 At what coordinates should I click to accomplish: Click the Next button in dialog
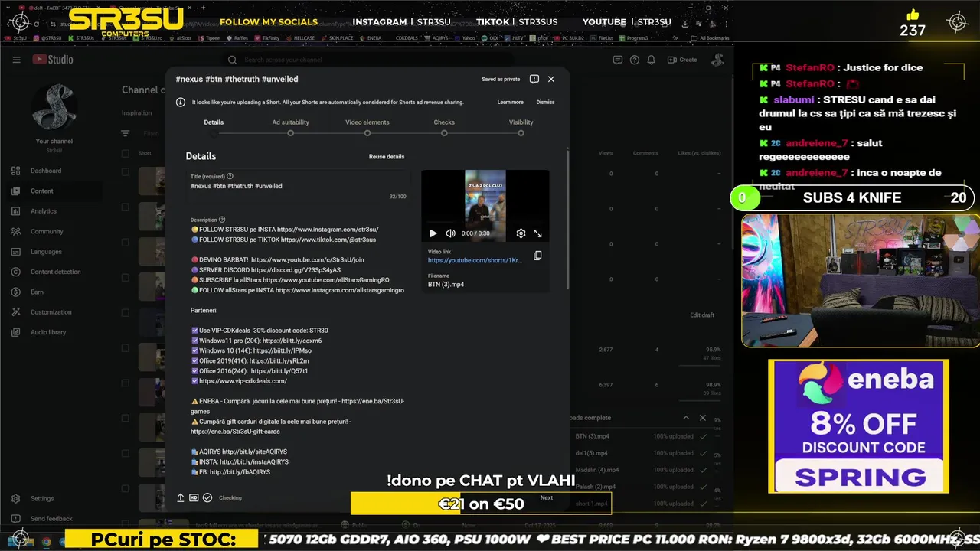click(546, 497)
